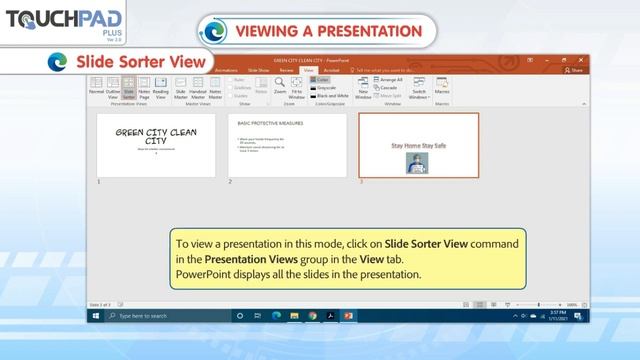640x360 pixels.
Task: Select the Green City Clean City slide
Action: click(156, 145)
